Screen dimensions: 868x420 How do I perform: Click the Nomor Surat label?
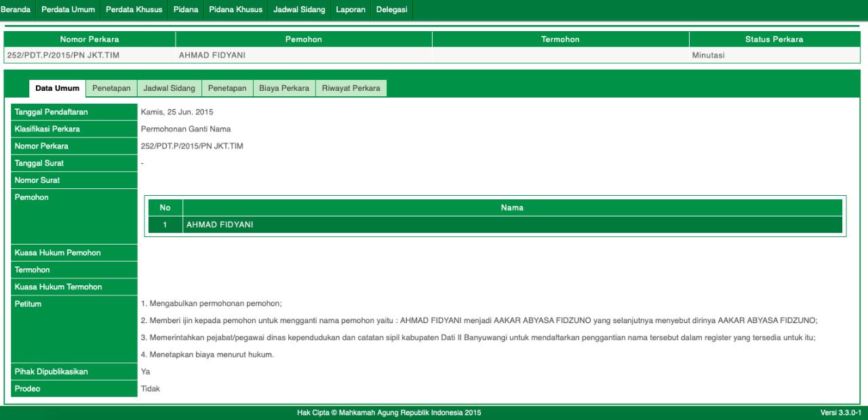pyautogui.click(x=75, y=180)
